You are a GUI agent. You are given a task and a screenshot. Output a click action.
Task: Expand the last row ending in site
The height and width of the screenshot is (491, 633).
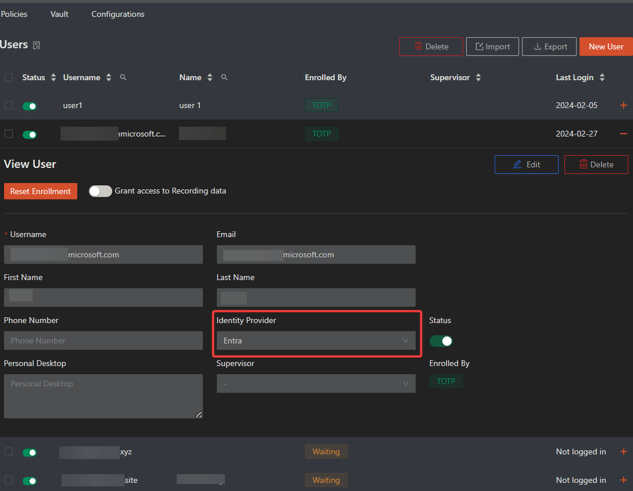[x=623, y=480]
